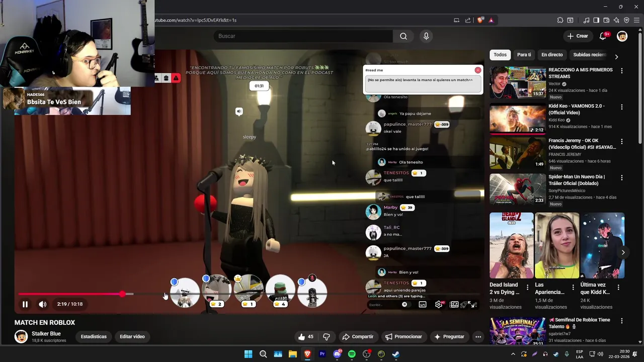Select the Para ti filter chip

[x=524, y=55]
